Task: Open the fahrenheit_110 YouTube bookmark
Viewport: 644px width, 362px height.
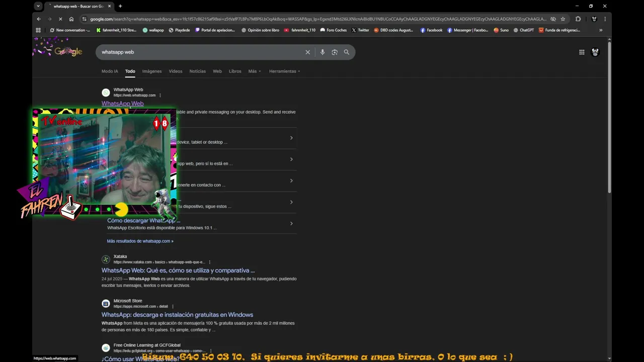Action: pyautogui.click(x=300, y=30)
